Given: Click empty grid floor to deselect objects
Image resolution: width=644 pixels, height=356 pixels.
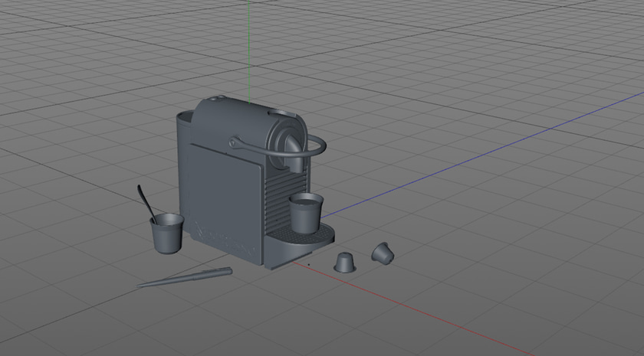Looking at the screenshot, I should (x=498, y=253).
